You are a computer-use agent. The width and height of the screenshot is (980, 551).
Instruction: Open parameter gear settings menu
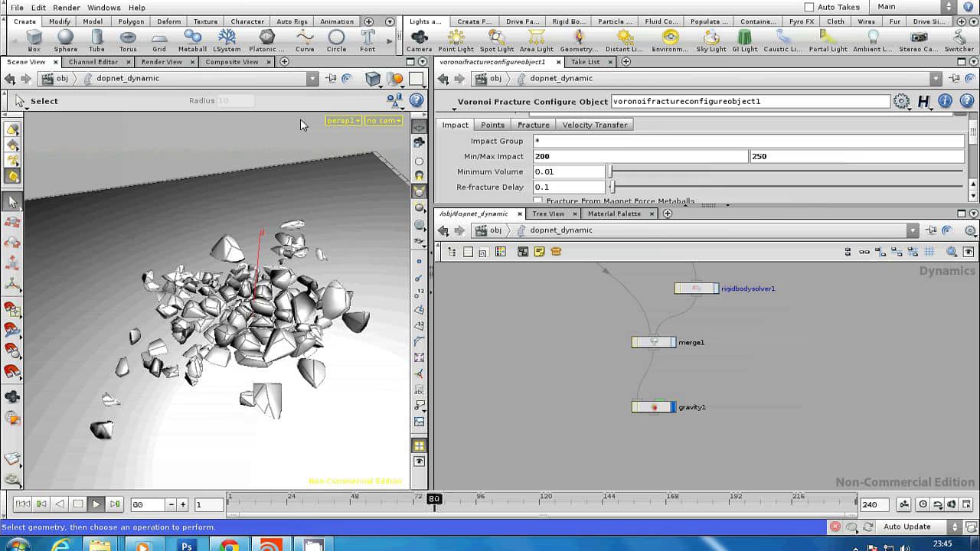pos(901,101)
